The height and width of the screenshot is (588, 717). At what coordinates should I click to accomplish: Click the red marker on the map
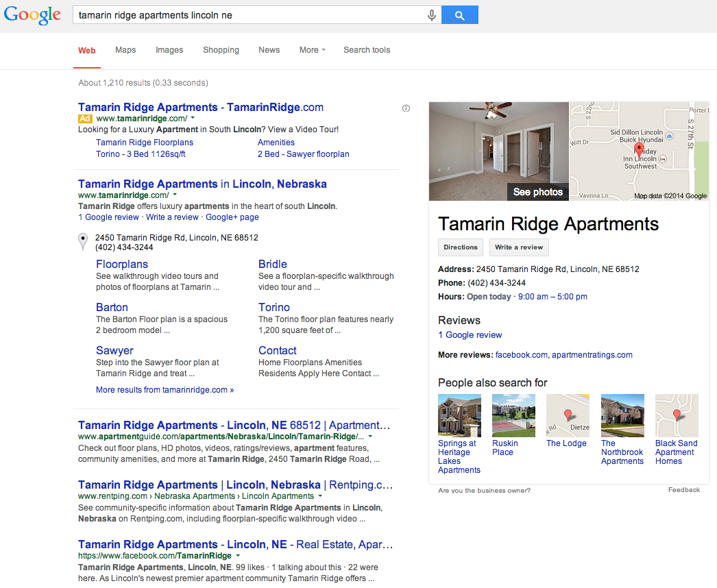pyautogui.click(x=639, y=149)
